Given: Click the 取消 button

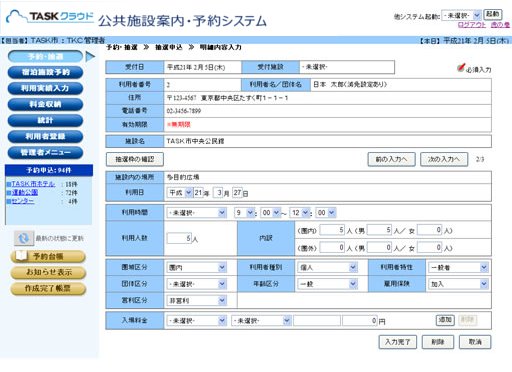Looking at the screenshot, I should click(x=475, y=342).
